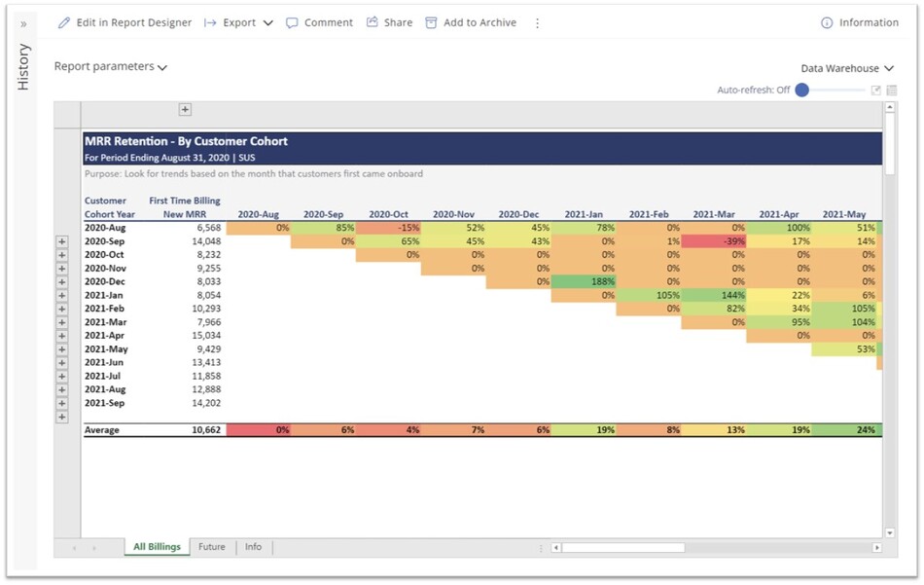Click the Comment speech bubble icon

pyautogui.click(x=292, y=22)
